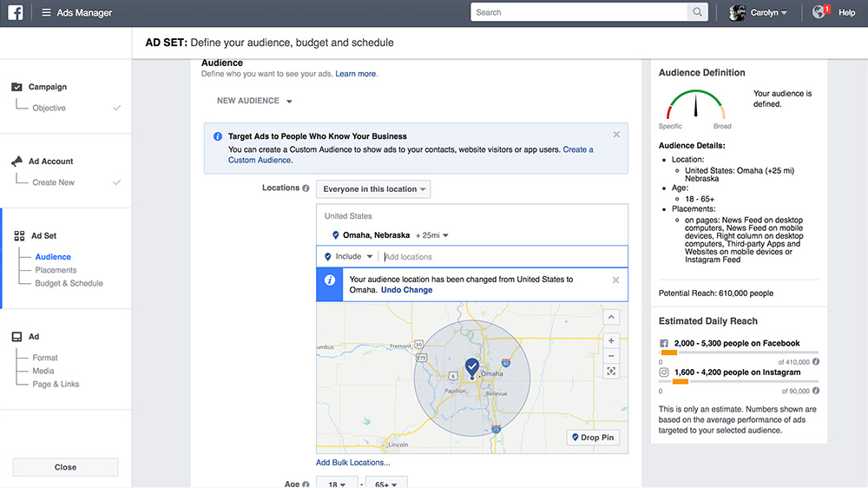Viewport: 868px width, 488px height.
Task: Click the Instagram reach info icon
Action: coord(815,391)
